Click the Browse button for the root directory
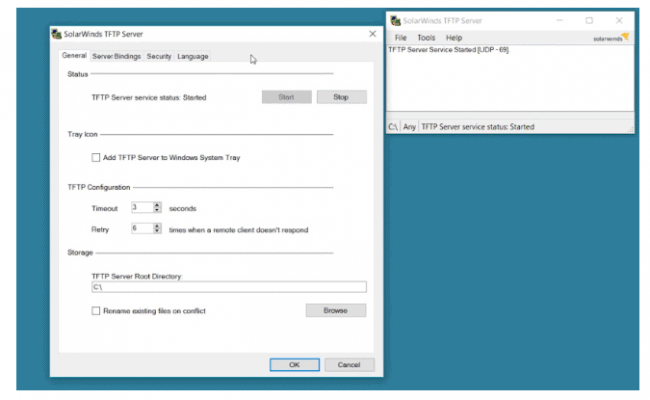The image size is (650, 400). 336,310
